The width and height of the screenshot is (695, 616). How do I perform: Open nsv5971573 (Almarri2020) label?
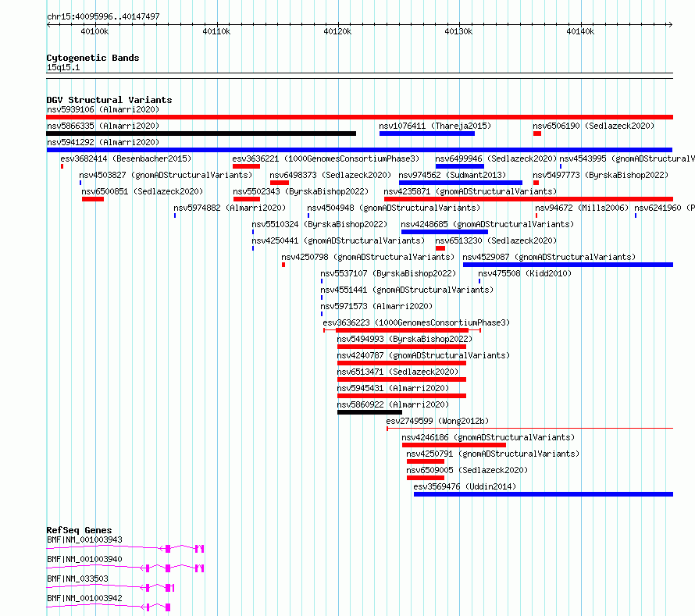pyautogui.click(x=376, y=306)
